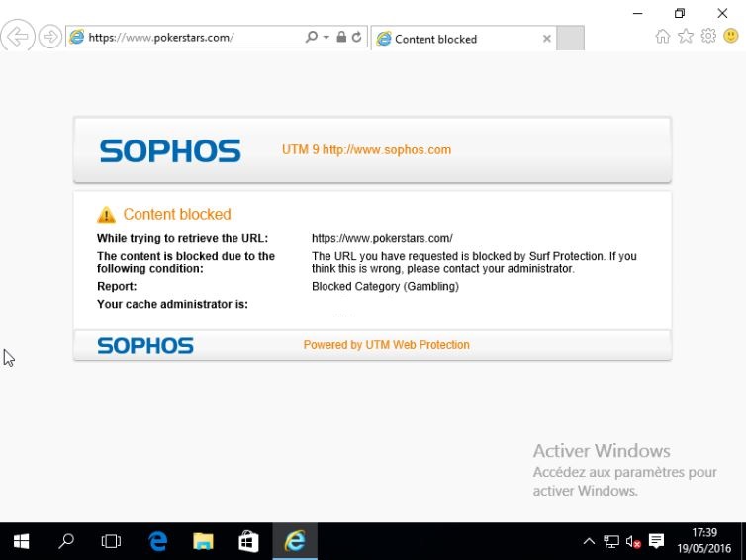This screenshot has width=746, height=560.
Task: Open Task View on the taskbar
Action: 111,541
